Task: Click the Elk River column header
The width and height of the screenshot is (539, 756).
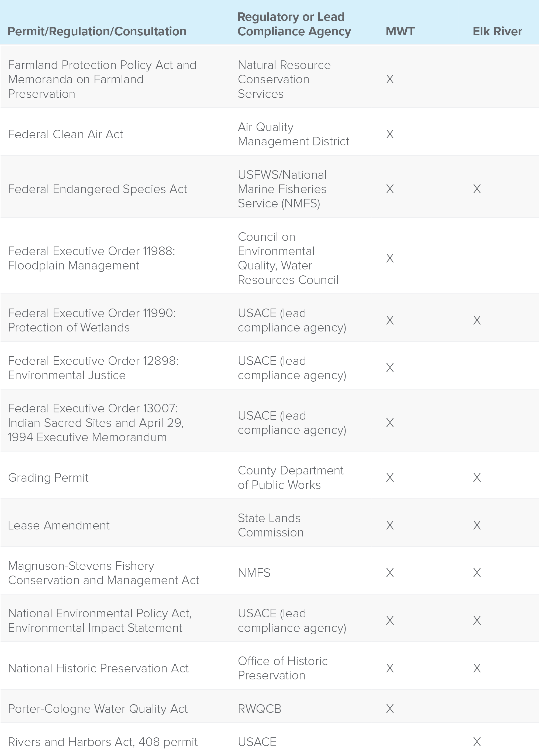Action: pyautogui.click(x=497, y=32)
